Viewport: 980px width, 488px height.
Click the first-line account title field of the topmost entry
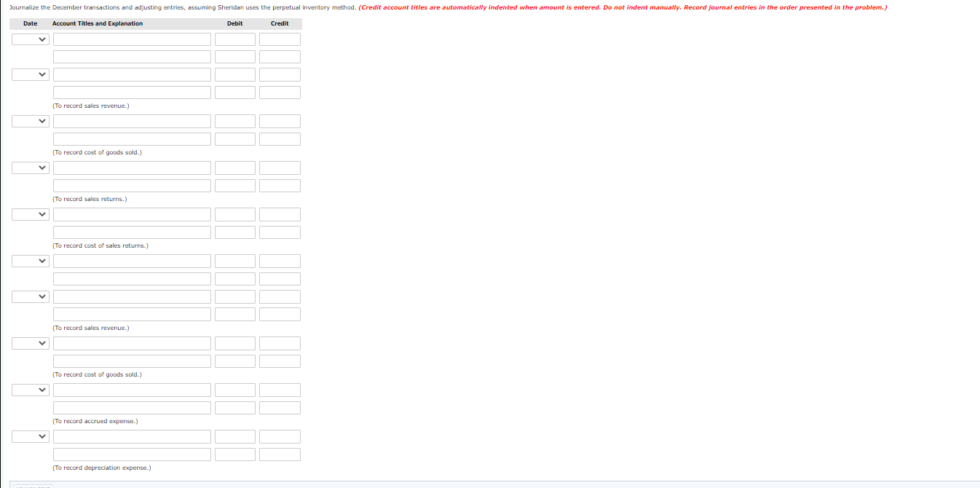tap(133, 39)
